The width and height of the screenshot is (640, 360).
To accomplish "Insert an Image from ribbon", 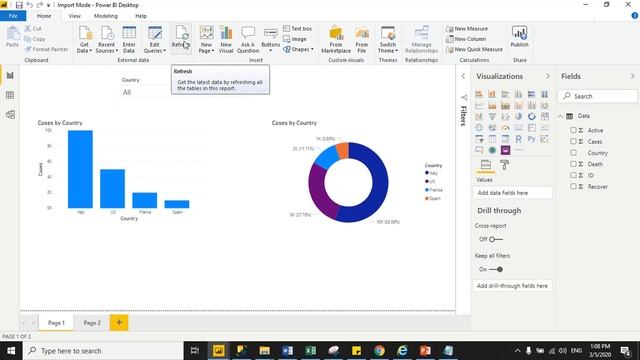I will pyautogui.click(x=295, y=39).
